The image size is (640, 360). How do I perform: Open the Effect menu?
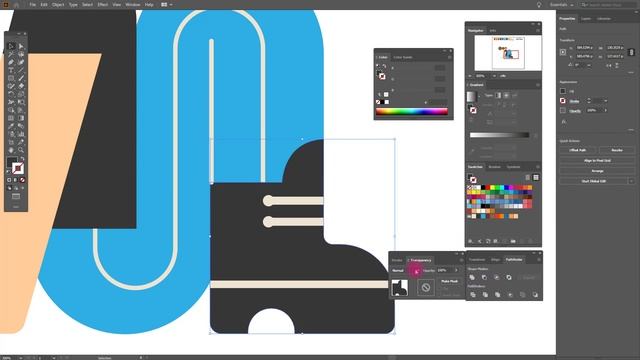coord(102,4)
